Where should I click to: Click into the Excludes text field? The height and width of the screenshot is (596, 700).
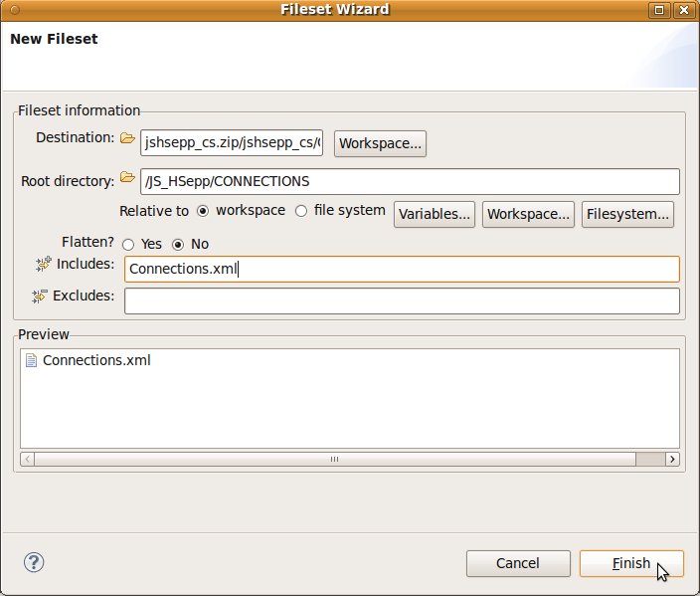(401, 300)
